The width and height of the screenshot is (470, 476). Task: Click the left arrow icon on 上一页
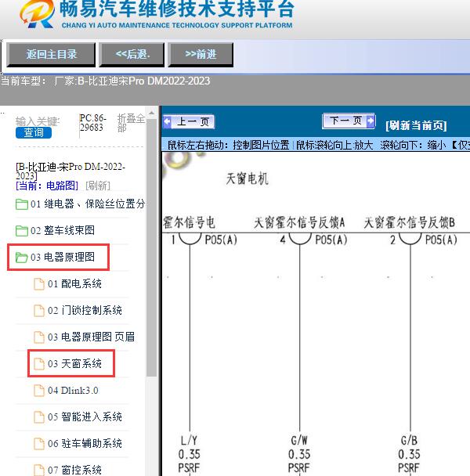168,121
